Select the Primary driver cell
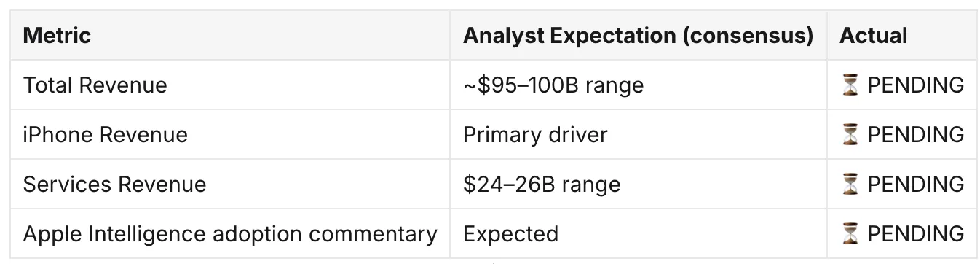Image resolution: width=980 pixels, height=264 pixels. point(535,135)
